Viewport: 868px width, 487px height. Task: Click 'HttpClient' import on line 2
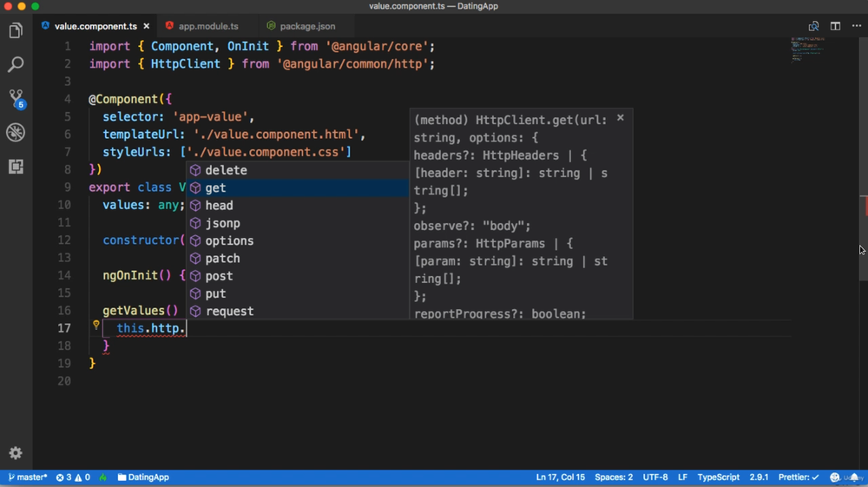click(186, 64)
